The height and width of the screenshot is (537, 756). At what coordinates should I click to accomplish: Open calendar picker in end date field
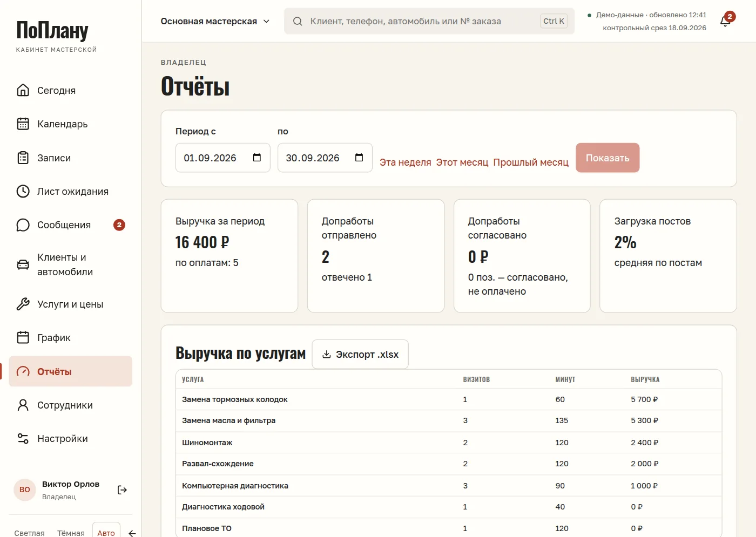point(359,158)
